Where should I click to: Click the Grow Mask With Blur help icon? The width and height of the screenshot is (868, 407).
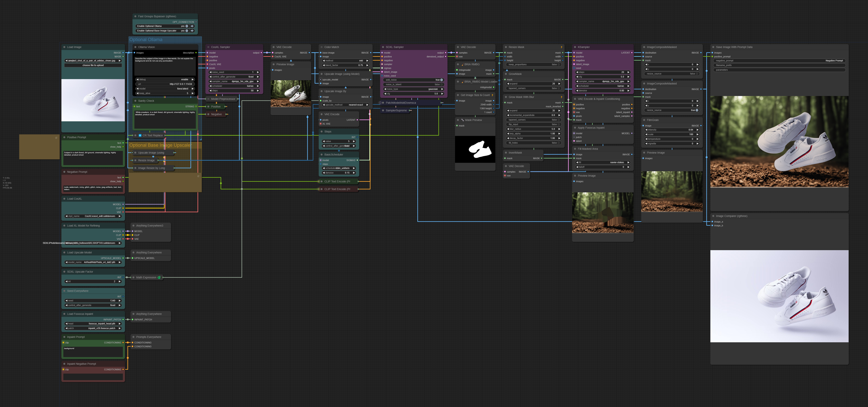[x=561, y=97]
